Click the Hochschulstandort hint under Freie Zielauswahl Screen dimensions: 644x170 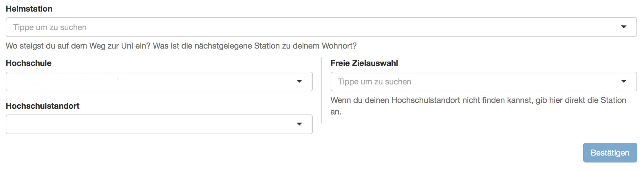478,106
